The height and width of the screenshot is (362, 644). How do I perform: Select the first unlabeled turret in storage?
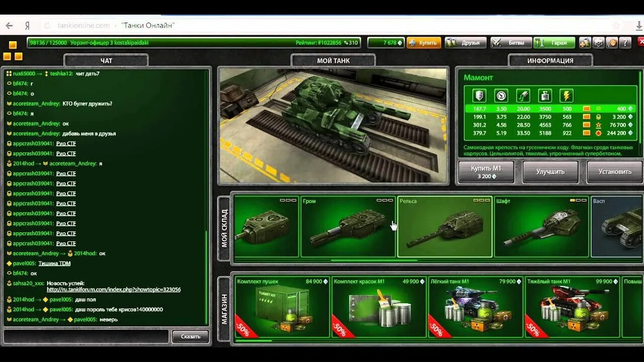(267, 226)
